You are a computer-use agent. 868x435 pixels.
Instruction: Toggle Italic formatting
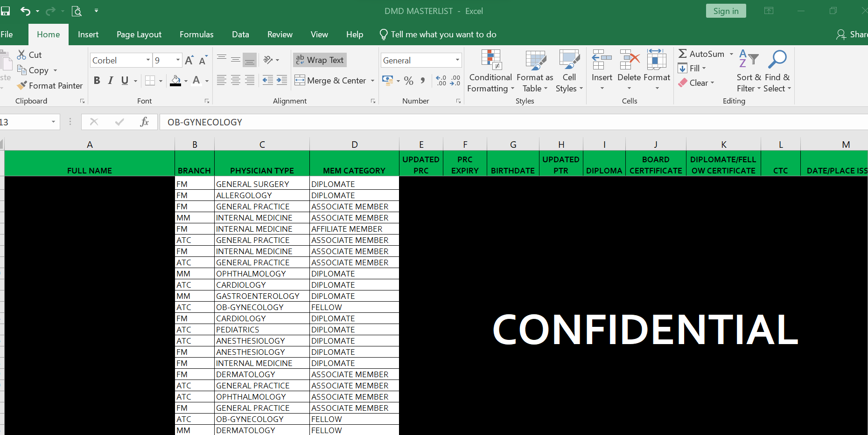click(111, 80)
